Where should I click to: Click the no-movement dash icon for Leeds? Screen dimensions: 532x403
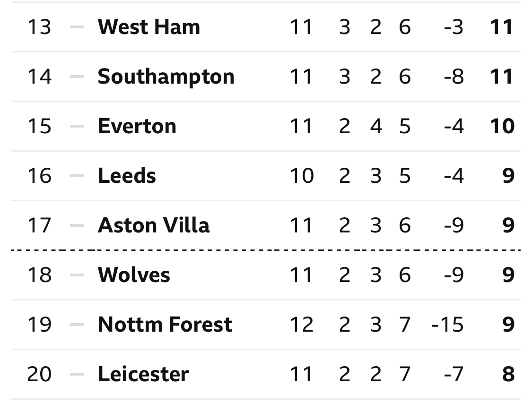[77, 176]
